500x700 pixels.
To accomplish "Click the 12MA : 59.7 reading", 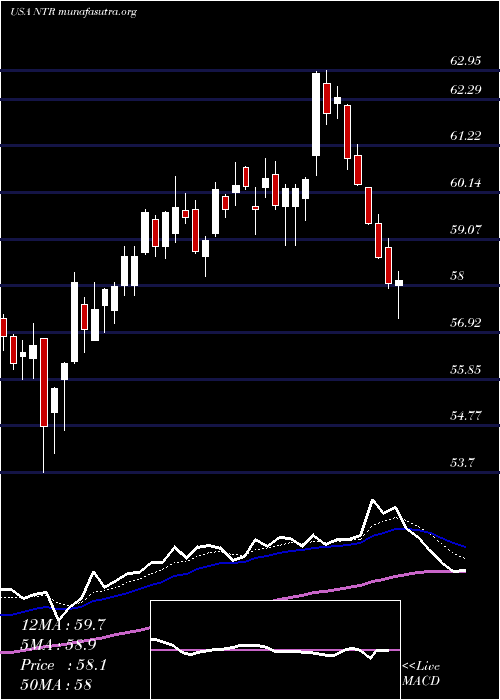I will 64,625.
